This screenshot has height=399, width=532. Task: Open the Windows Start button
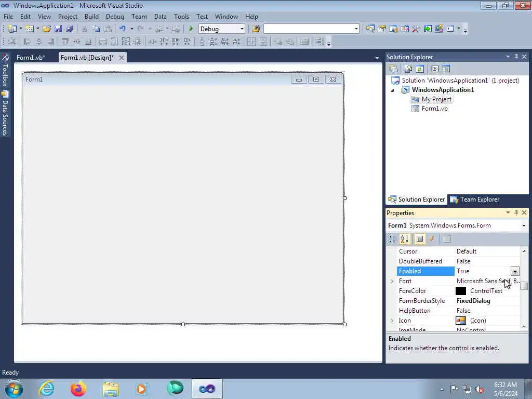coord(14,389)
